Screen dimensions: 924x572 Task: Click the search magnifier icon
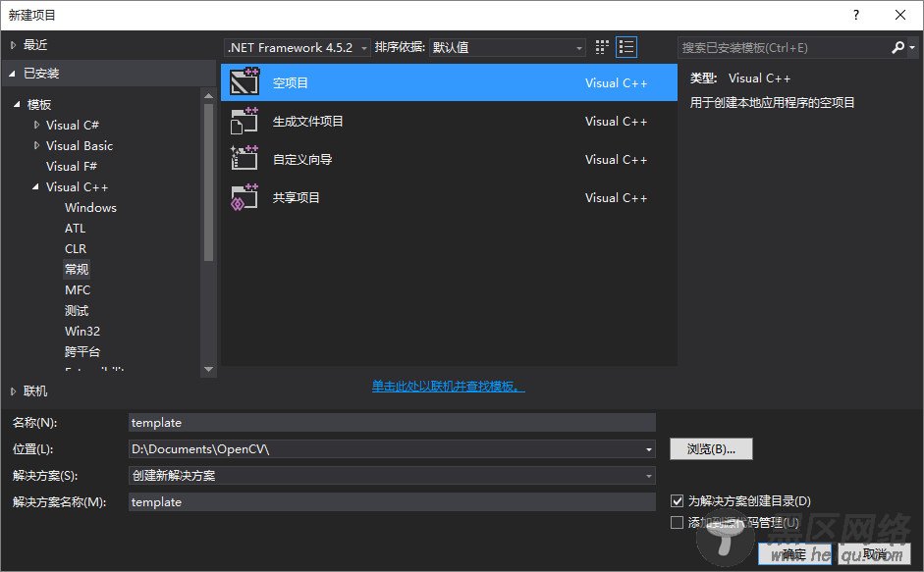coord(897,47)
